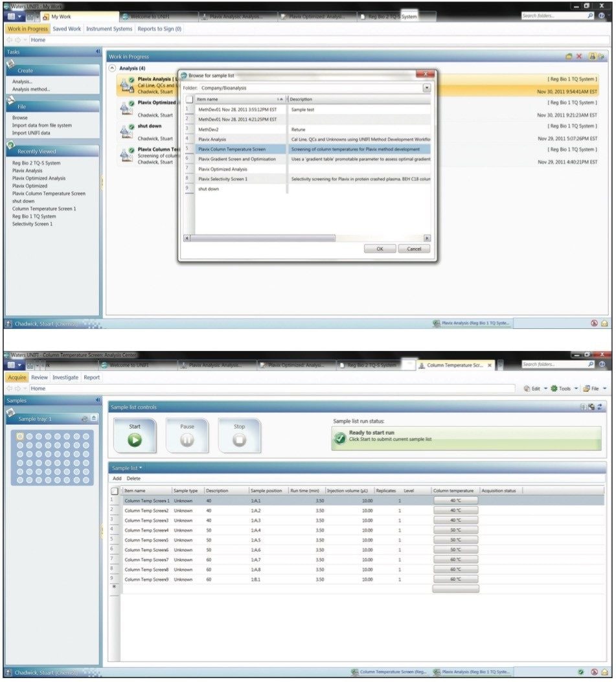Click the Home back arrow in My Work window
616x682 pixels.
[10, 40]
